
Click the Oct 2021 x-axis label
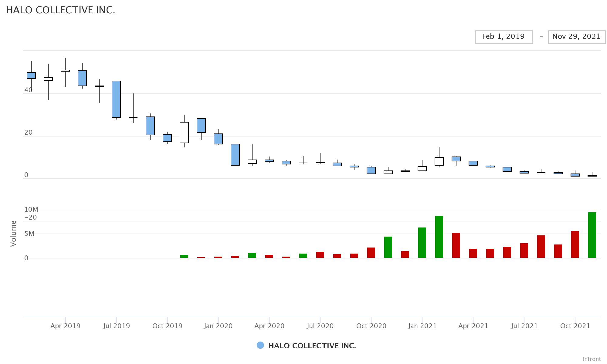click(x=575, y=326)
